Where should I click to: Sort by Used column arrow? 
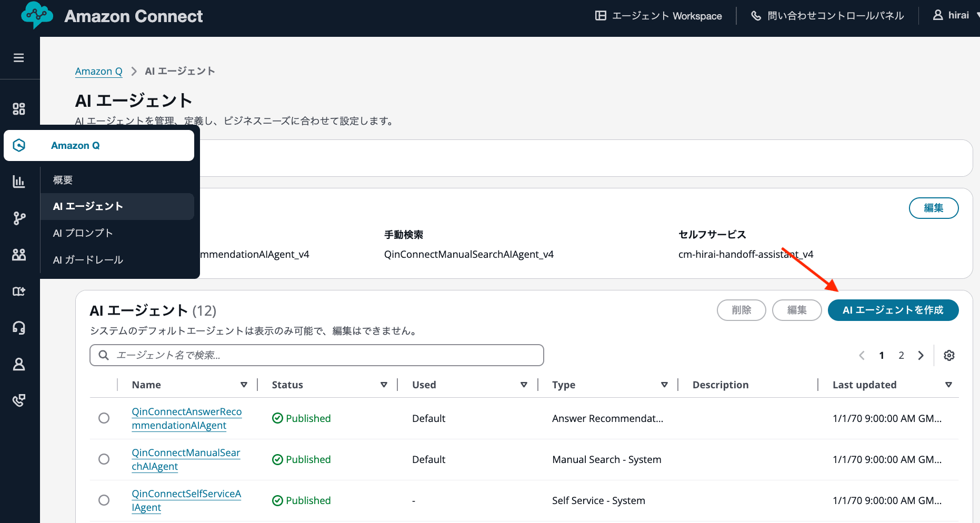(x=524, y=385)
